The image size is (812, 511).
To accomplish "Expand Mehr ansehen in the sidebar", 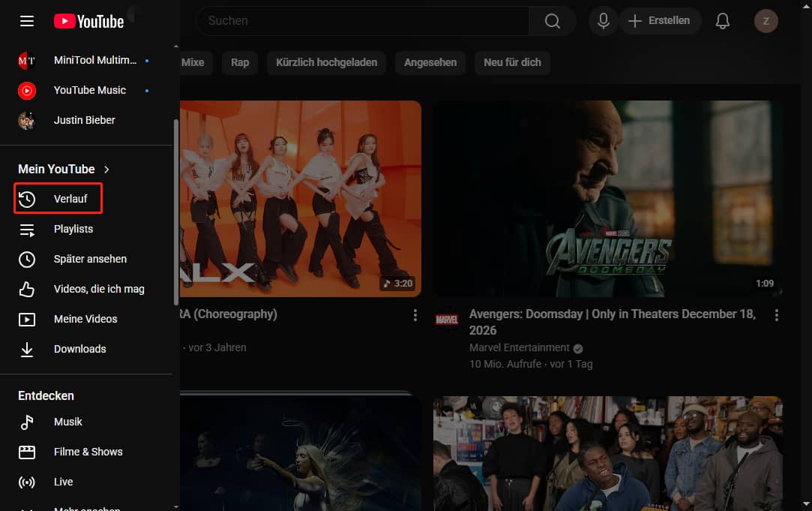I will coord(88,507).
